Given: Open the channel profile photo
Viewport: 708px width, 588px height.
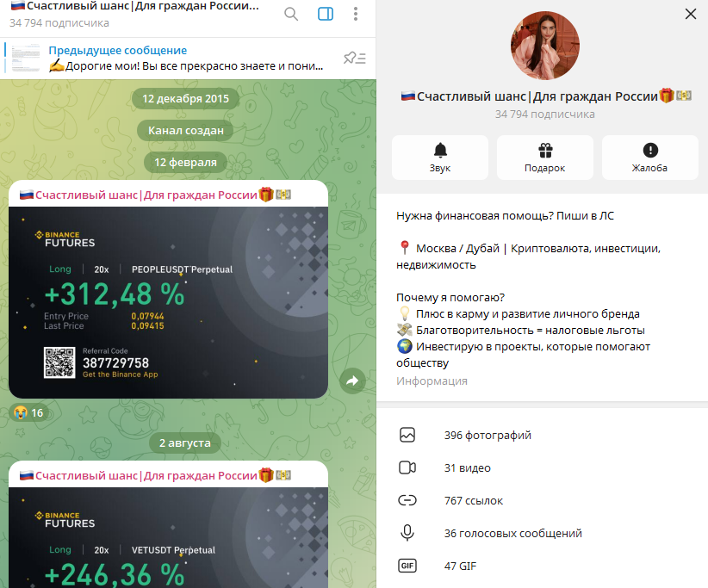Looking at the screenshot, I should 544,45.
